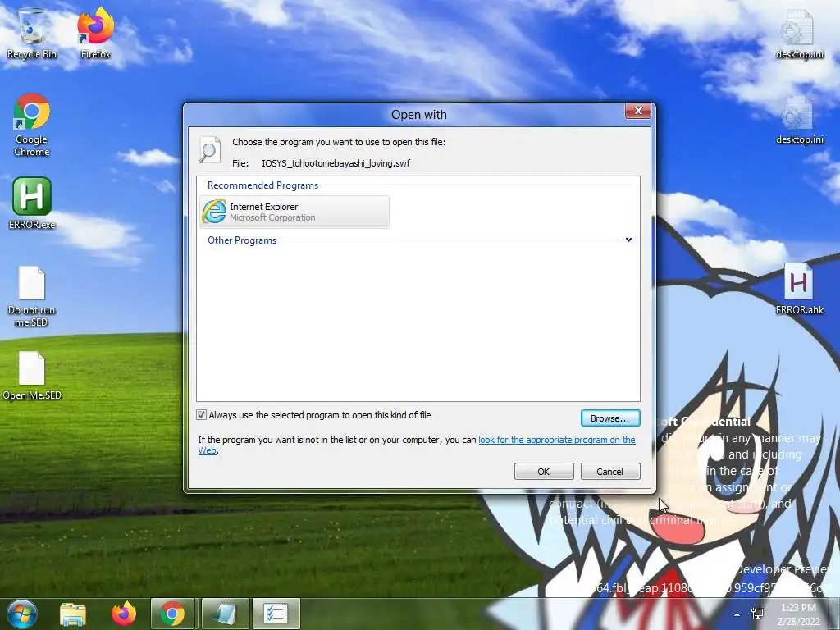
Task: Confirm with the OK button
Action: point(544,472)
